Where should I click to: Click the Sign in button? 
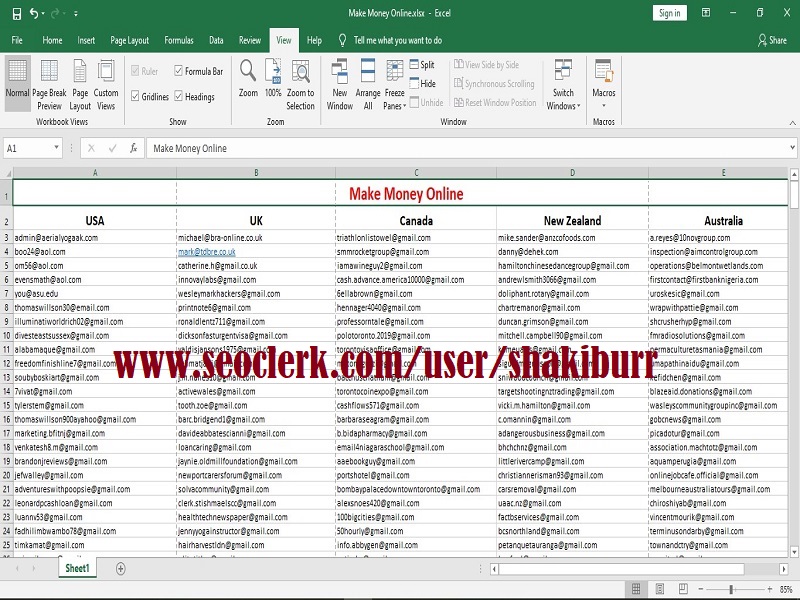pos(669,13)
